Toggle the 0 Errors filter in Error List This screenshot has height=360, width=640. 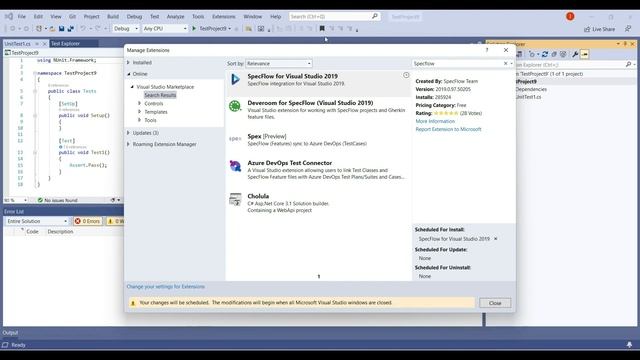[87, 221]
